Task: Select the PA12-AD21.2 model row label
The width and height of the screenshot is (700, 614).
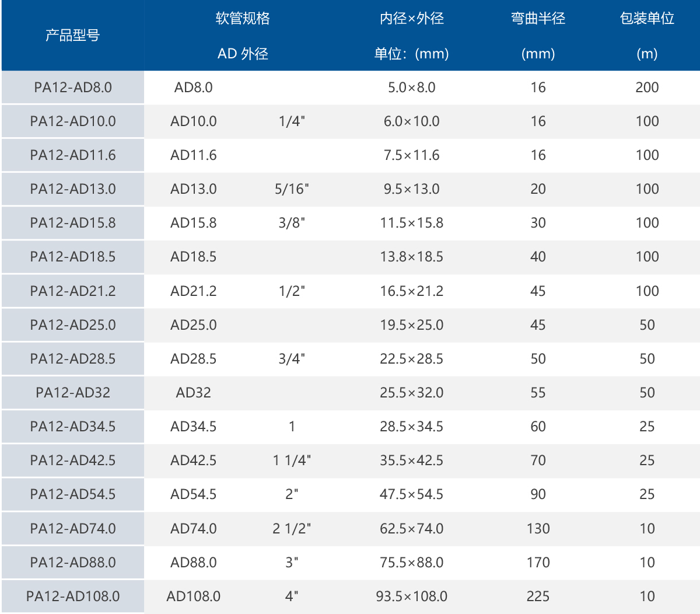Action: point(73,291)
